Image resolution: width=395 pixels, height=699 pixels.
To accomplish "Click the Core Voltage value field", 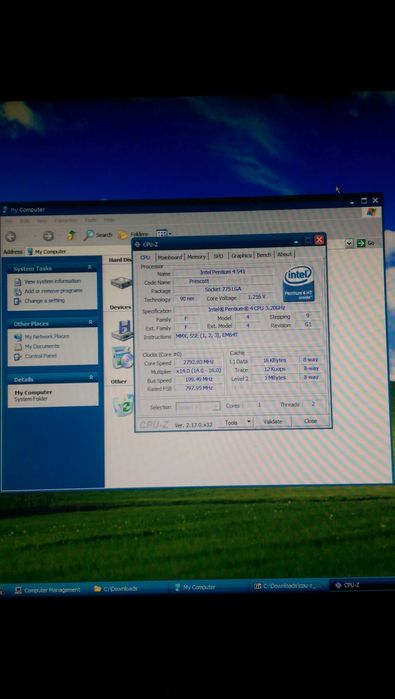I will (256, 296).
